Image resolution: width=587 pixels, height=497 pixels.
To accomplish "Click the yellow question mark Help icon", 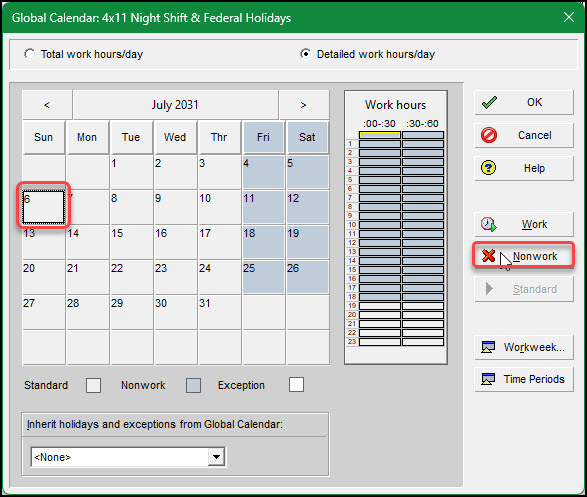I will click(489, 168).
